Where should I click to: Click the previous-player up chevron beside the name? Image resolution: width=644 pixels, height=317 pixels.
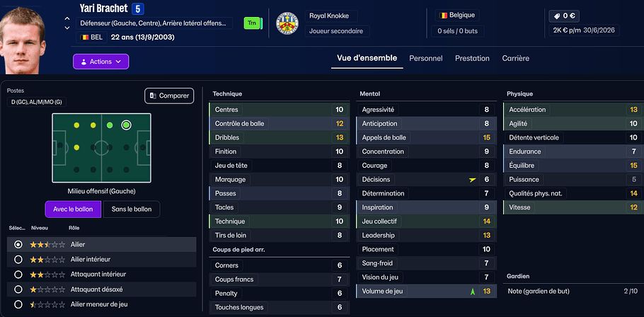click(67, 18)
